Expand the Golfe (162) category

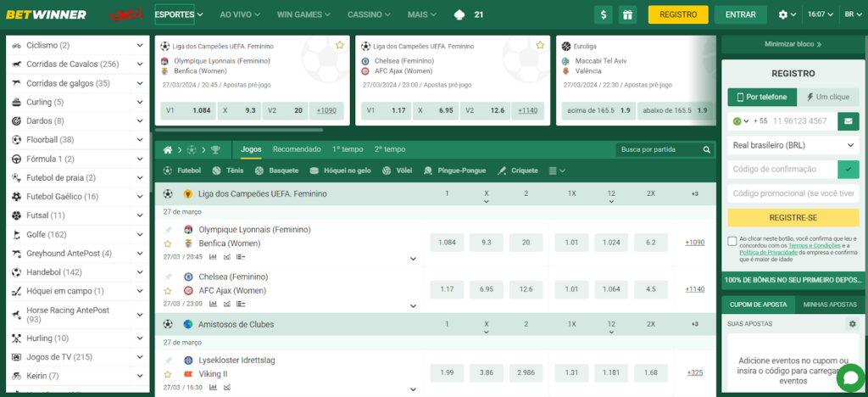click(x=140, y=235)
